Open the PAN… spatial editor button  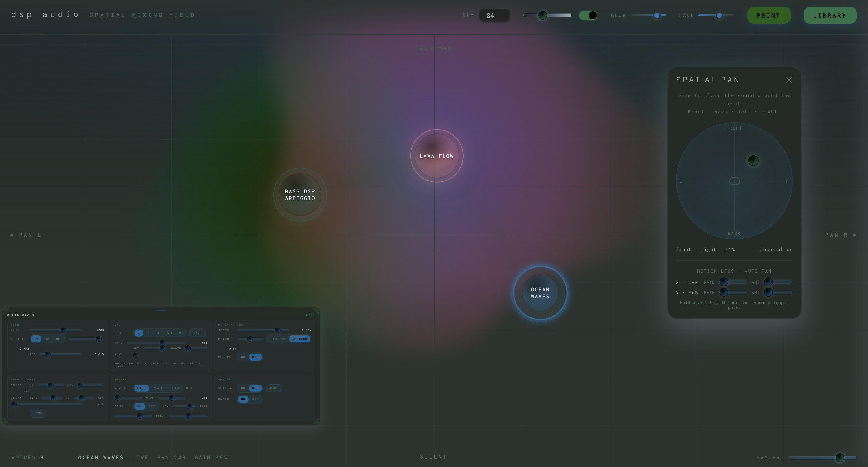click(274, 388)
